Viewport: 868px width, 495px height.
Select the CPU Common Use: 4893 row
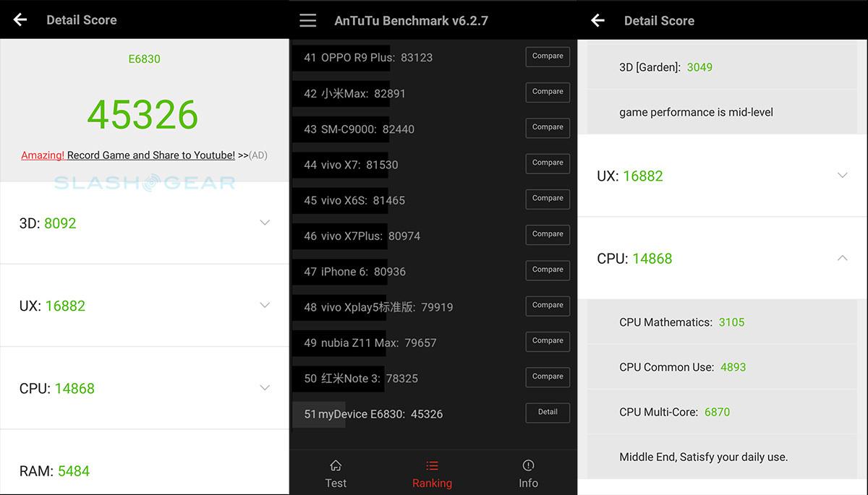(723, 367)
